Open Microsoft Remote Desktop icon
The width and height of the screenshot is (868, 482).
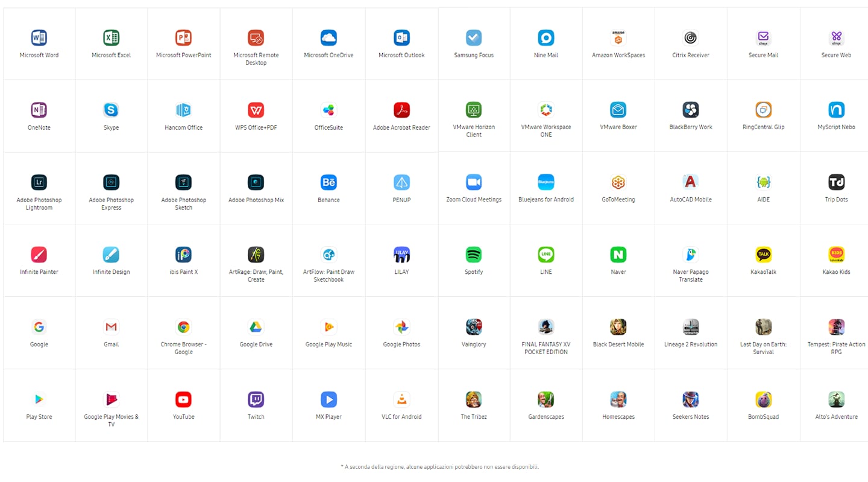[x=256, y=38]
